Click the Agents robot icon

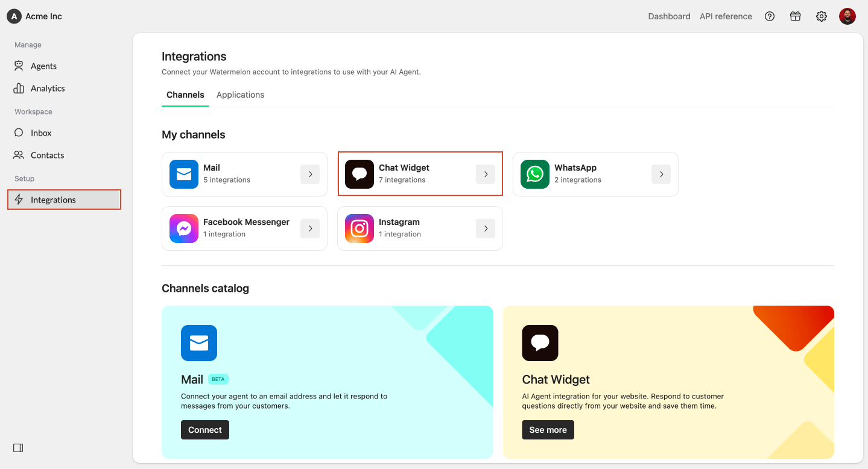[x=19, y=66]
